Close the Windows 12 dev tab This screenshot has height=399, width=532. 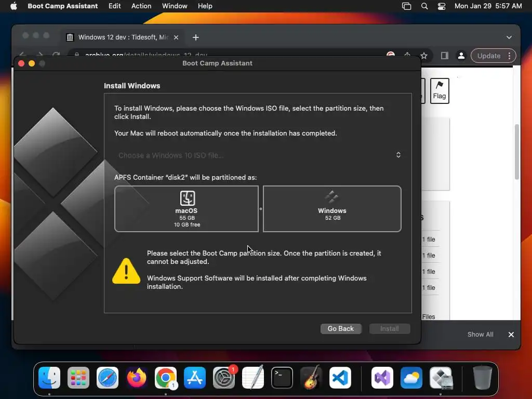(x=176, y=37)
